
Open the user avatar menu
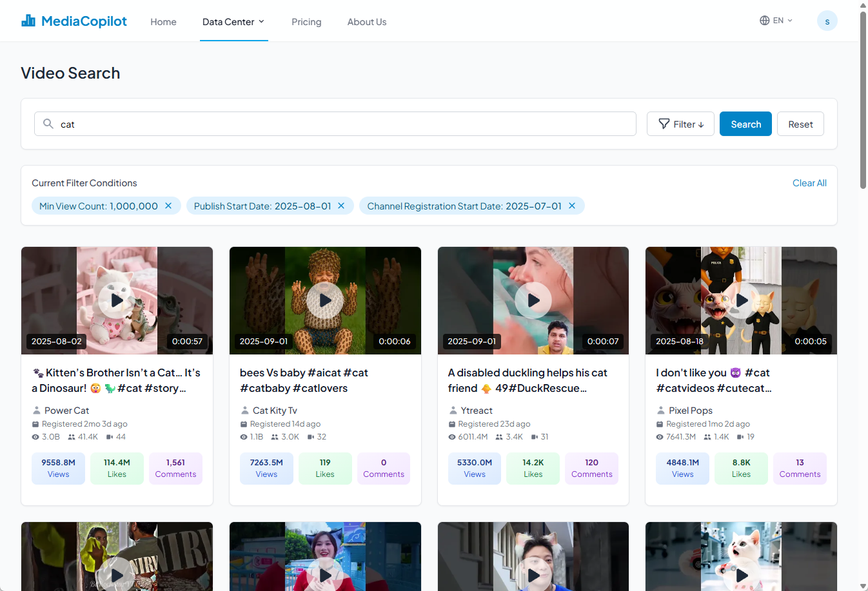tap(827, 21)
